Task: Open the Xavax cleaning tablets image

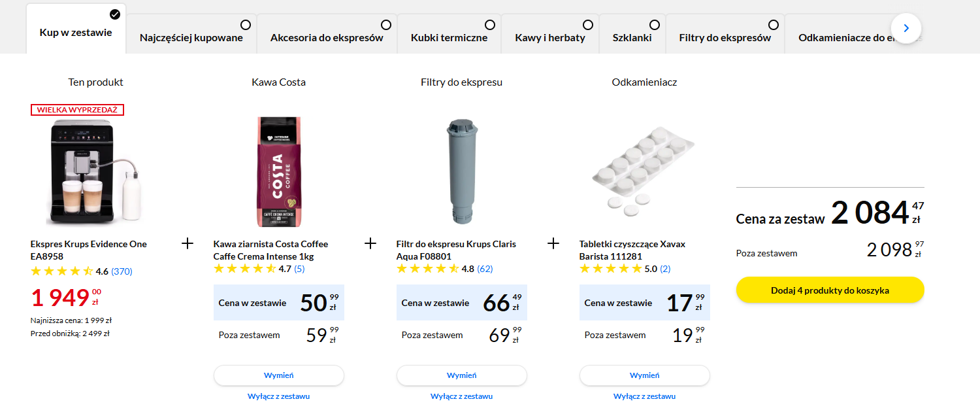Action: [x=644, y=170]
